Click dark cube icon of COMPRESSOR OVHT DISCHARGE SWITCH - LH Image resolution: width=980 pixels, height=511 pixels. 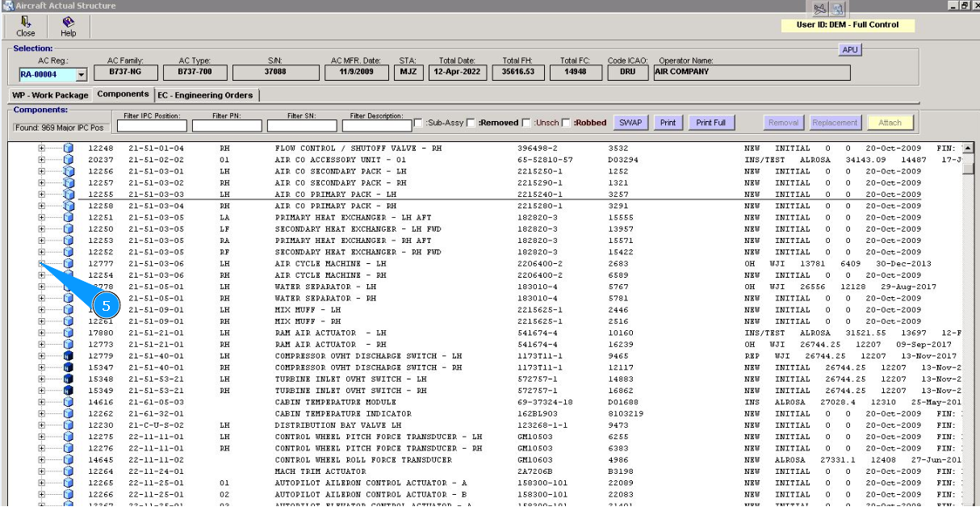[69, 355]
